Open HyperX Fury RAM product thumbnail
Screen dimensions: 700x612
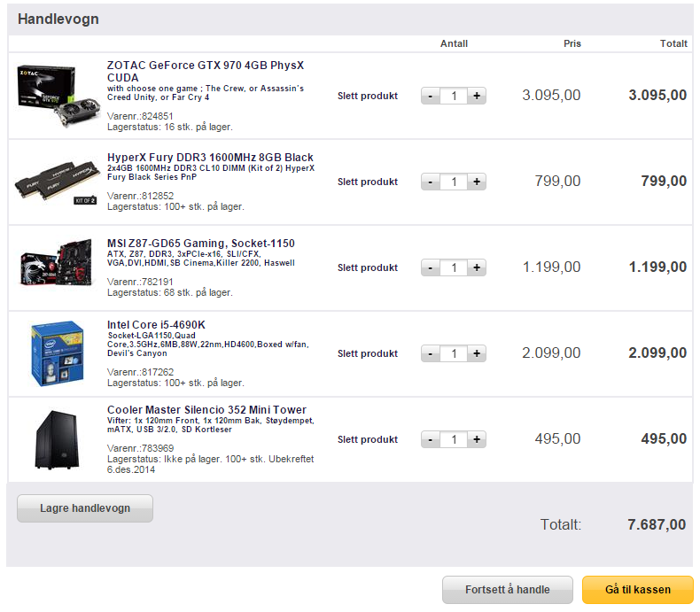coord(57,182)
